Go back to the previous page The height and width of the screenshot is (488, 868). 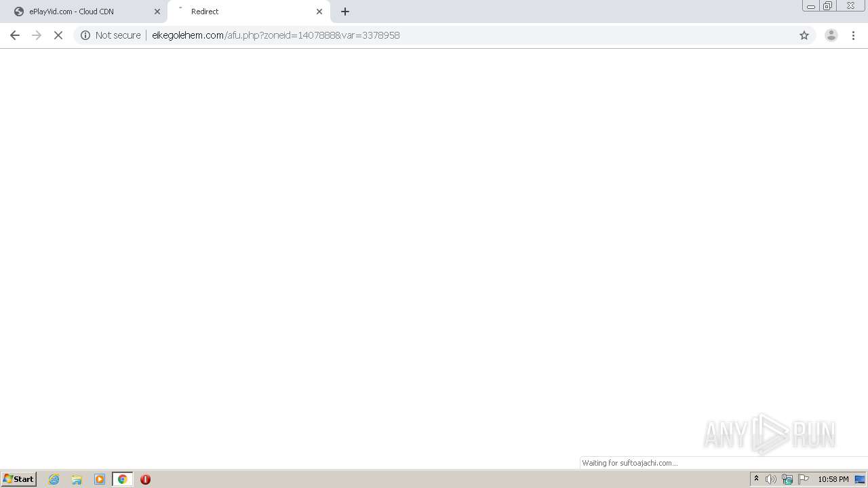15,35
